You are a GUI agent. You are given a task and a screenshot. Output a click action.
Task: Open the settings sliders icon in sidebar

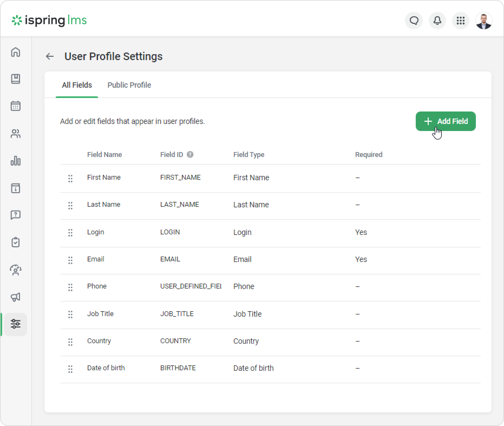point(15,324)
